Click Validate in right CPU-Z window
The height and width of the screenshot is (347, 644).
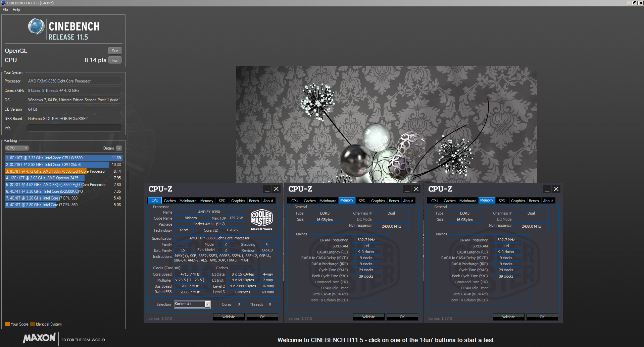click(509, 317)
